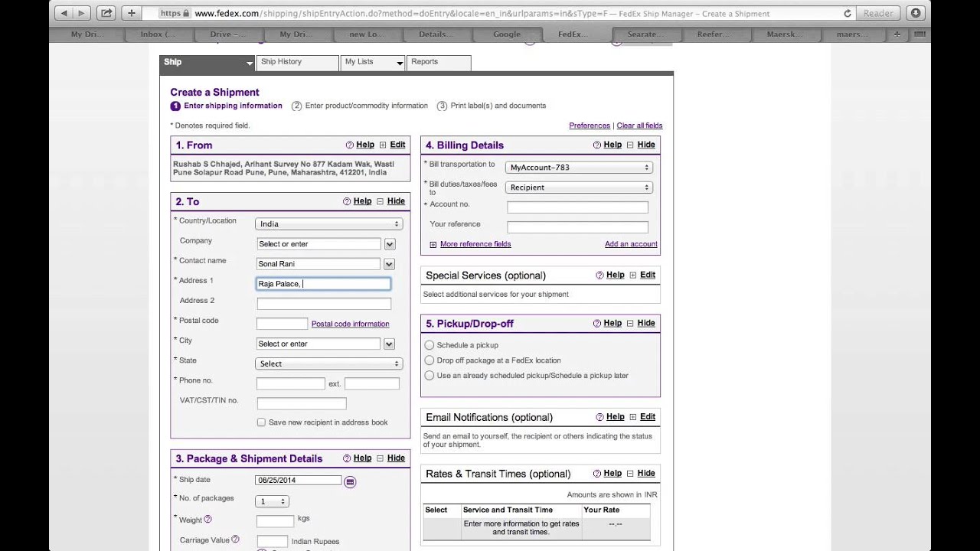Open the State dropdown in the To section
The width and height of the screenshot is (980, 551).
tap(328, 364)
